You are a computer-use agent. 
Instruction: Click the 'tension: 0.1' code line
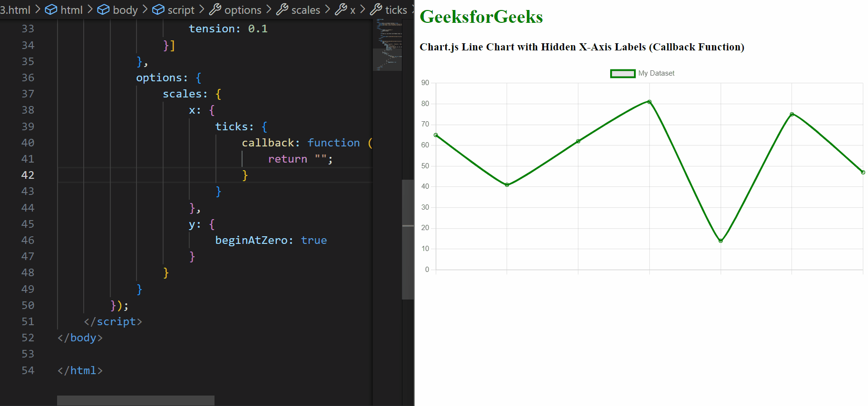pos(228,29)
